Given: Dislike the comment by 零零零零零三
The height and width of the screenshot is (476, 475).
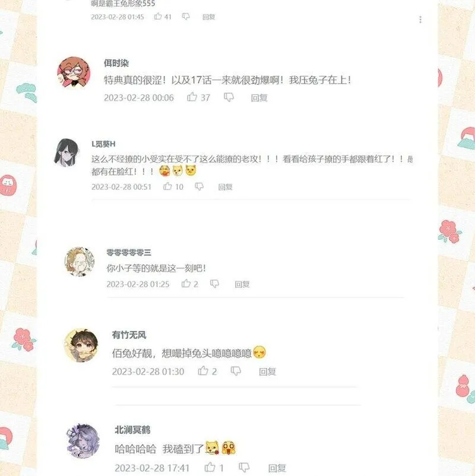Looking at the screenshot, I should pos(214,284).
